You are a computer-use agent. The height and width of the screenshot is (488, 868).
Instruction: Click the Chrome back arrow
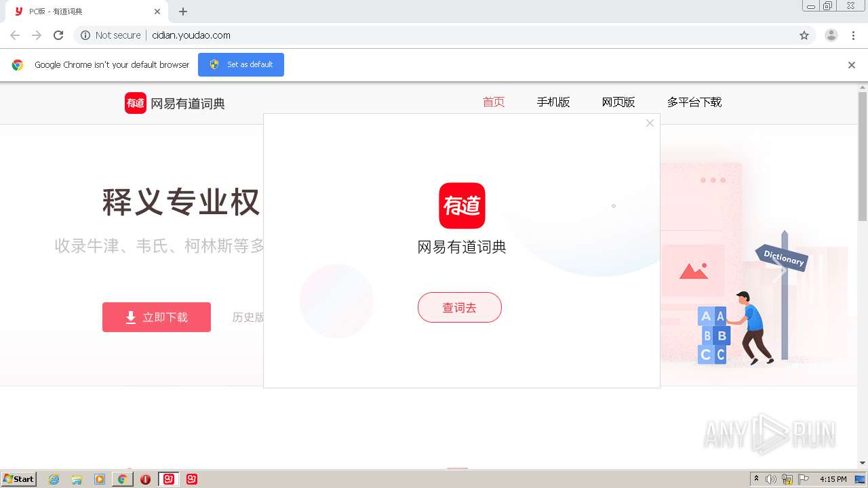point(15,35)
